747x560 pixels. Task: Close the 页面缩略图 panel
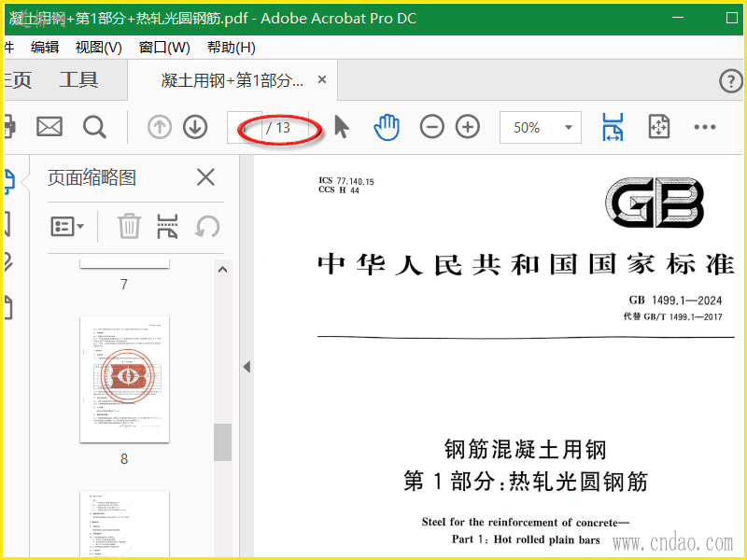(x=205, y=177)
